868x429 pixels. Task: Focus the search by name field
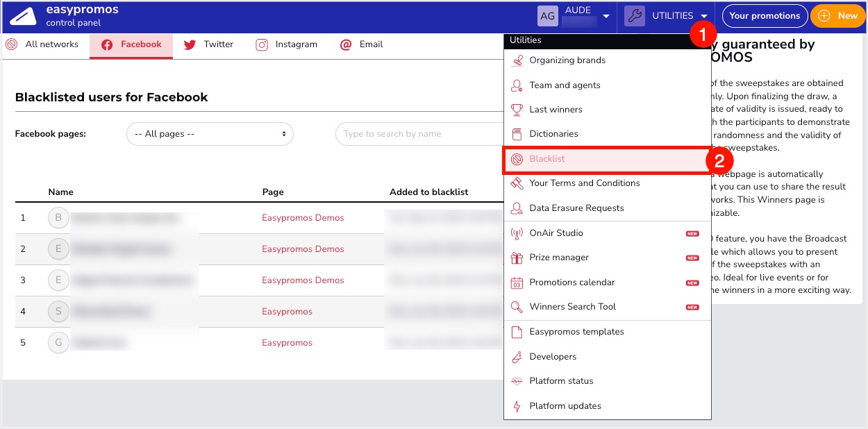click(419, 134)
